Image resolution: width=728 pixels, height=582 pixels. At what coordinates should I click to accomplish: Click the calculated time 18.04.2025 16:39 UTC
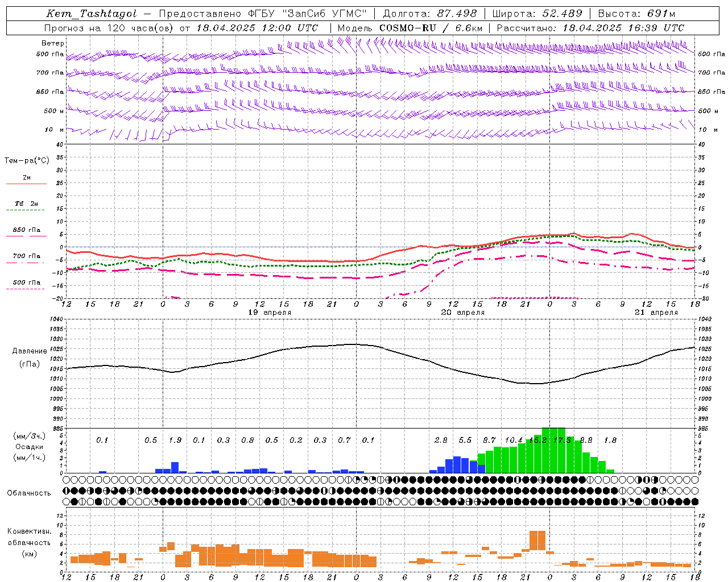click(x=623, y=28)
